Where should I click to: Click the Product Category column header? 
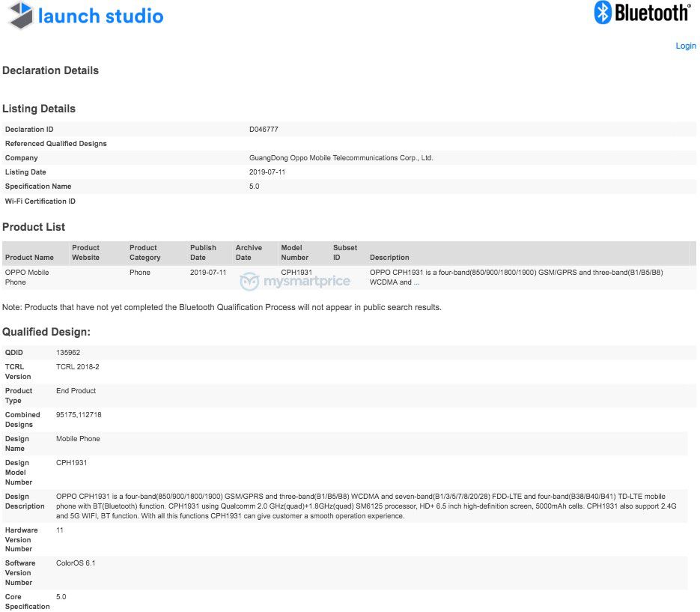pos(144,252)
